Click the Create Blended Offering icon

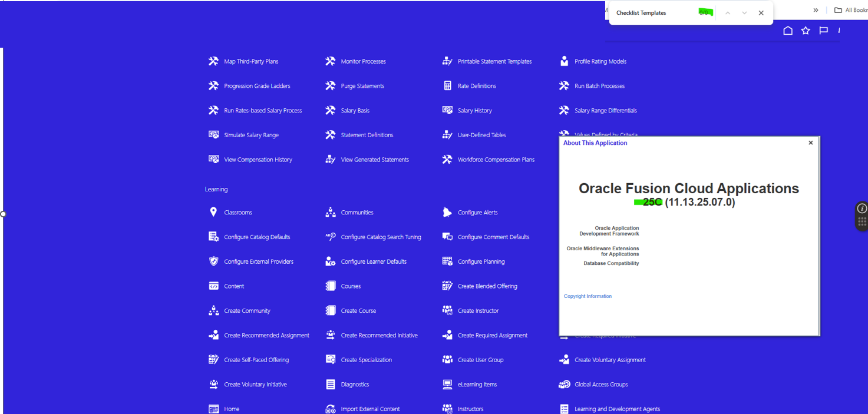point(447,286)
